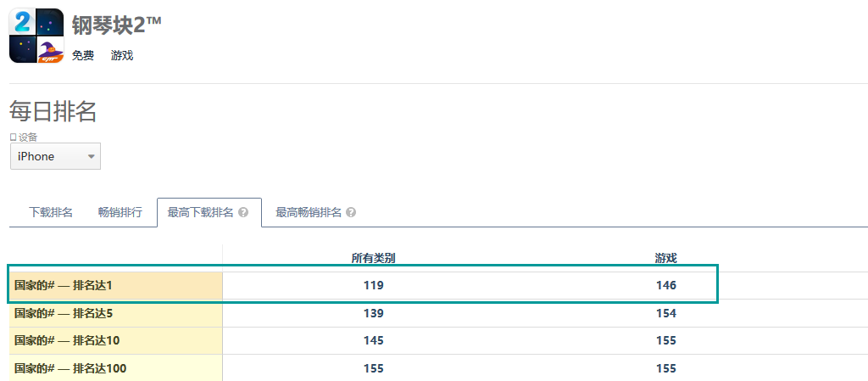Click the small device icon by 设备
The height and width of the screenshot is (381, 868).
point(14,137)
